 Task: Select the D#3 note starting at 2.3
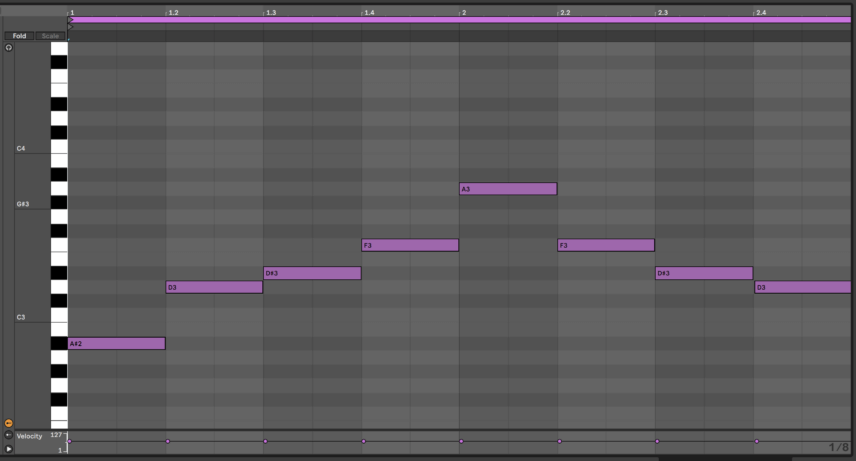(704, 273)
